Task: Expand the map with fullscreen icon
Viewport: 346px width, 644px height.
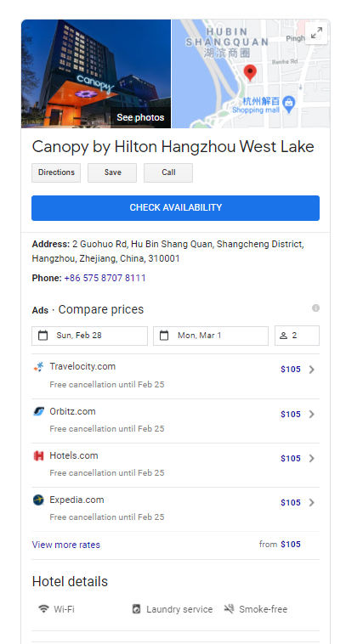Action: pyautogui.click(x=316, y=34)
